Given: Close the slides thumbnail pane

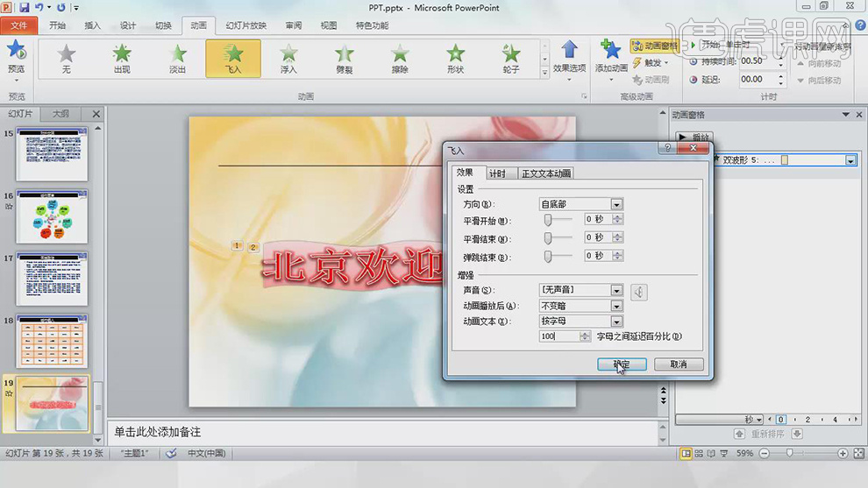Looking at the screenshot, I should [96, 114].
